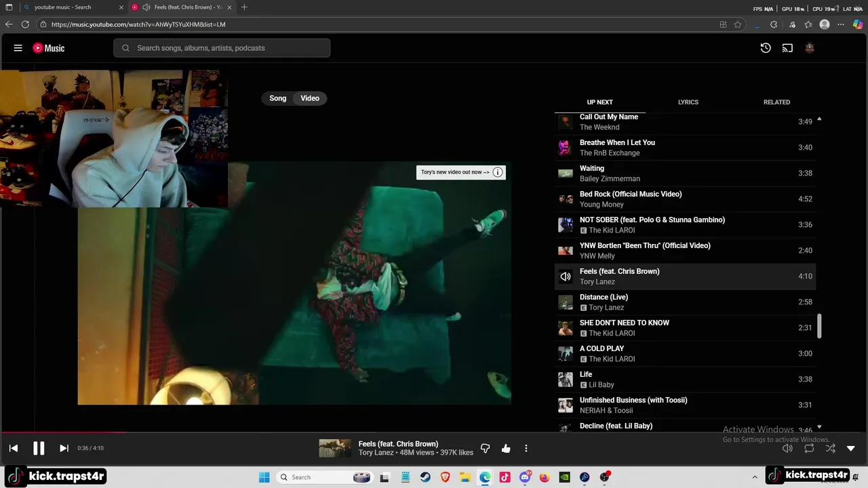
Task: Pause the current song
Action: (39, 448)
